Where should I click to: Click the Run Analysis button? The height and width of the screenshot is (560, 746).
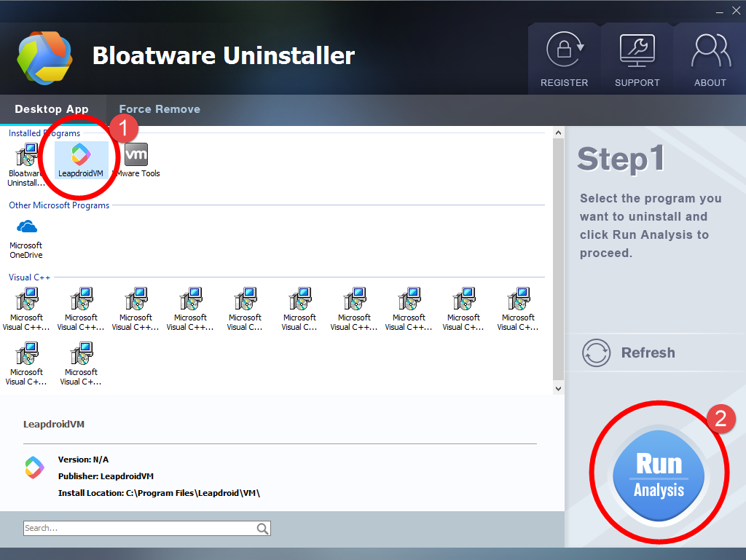659,474
